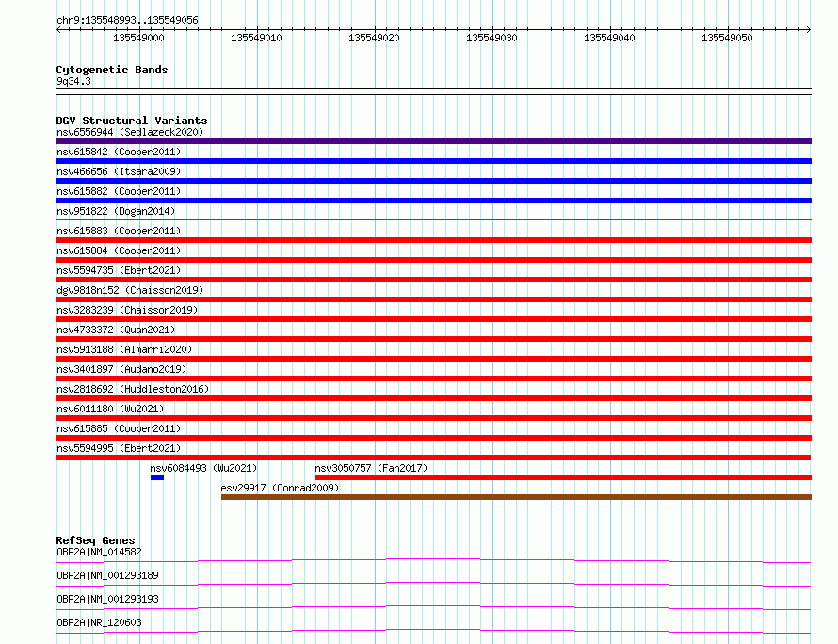Screen dimensions: 838x644
Task: Select the red nsv615883 variant bar
Action: click(x=433, y=240)
